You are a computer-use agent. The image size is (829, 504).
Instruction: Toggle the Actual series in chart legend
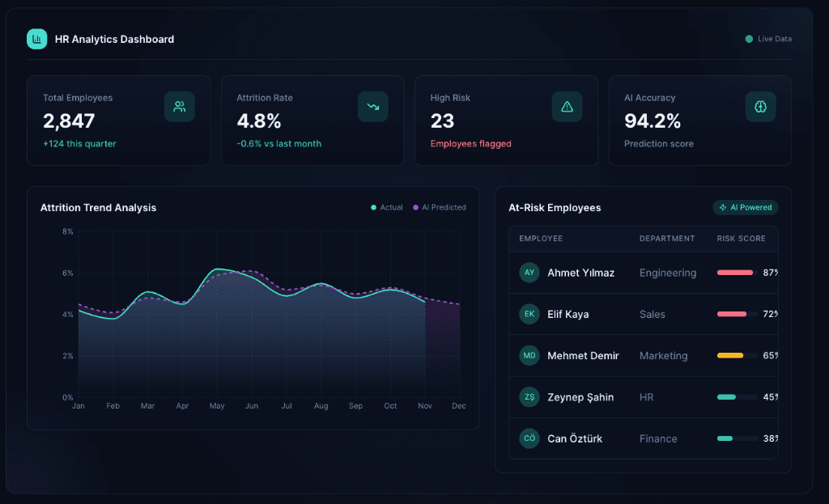387,208
